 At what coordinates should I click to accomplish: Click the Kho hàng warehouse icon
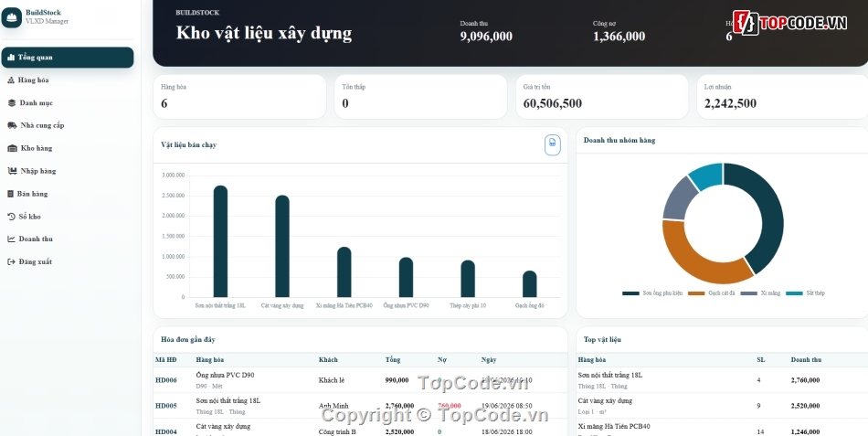pos(12,148)
